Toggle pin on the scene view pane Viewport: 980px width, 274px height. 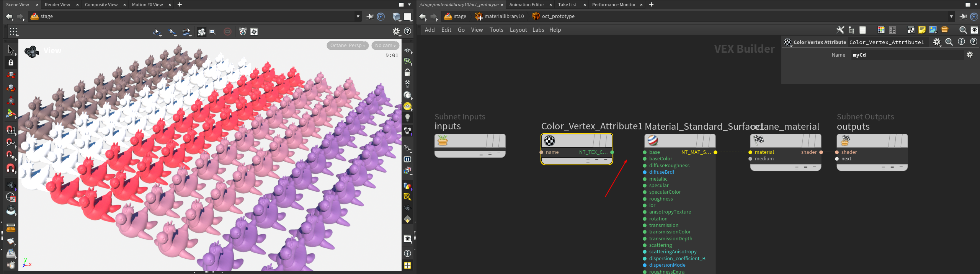pyautogui.click(x=370, y=16)
